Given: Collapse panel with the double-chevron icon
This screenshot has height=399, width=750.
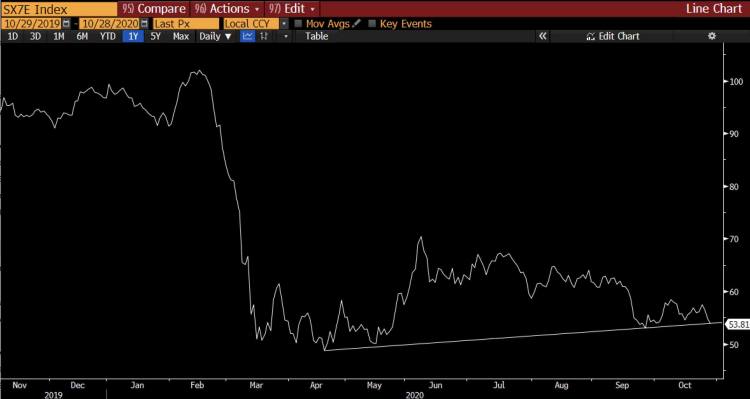Looking at the screenshot, I should tap(542, 36).
